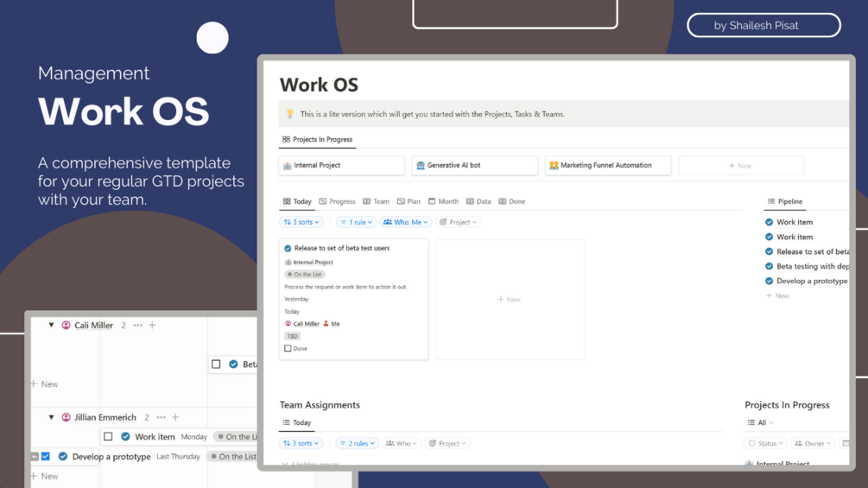Click the Cali Miller avatar icon in group header
Viewport: 868px width, 488px height.
click(66, 326)
